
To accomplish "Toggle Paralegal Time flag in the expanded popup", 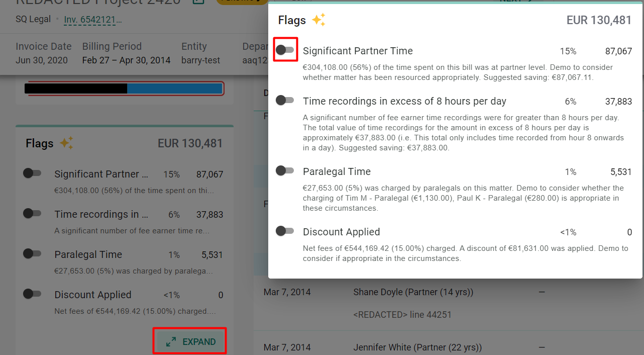I will (x=285, y=170).
